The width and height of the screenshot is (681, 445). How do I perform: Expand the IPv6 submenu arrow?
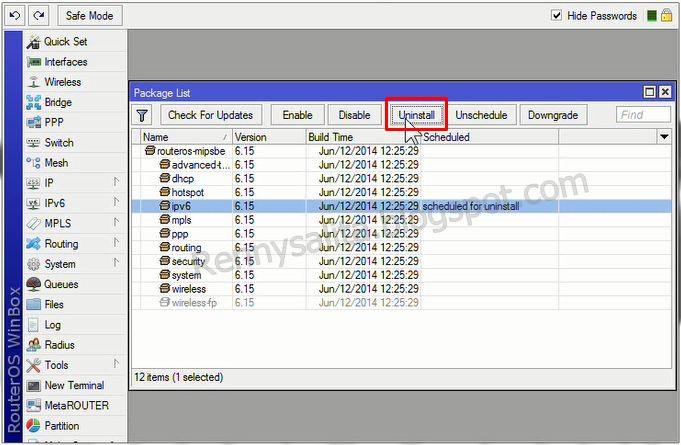[116, 201]
